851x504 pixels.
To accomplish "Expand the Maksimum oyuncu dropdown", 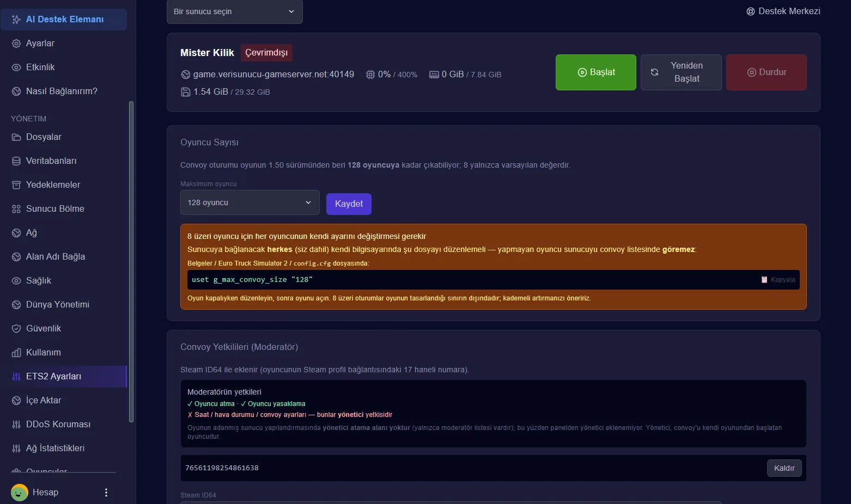I will [250, 202].
